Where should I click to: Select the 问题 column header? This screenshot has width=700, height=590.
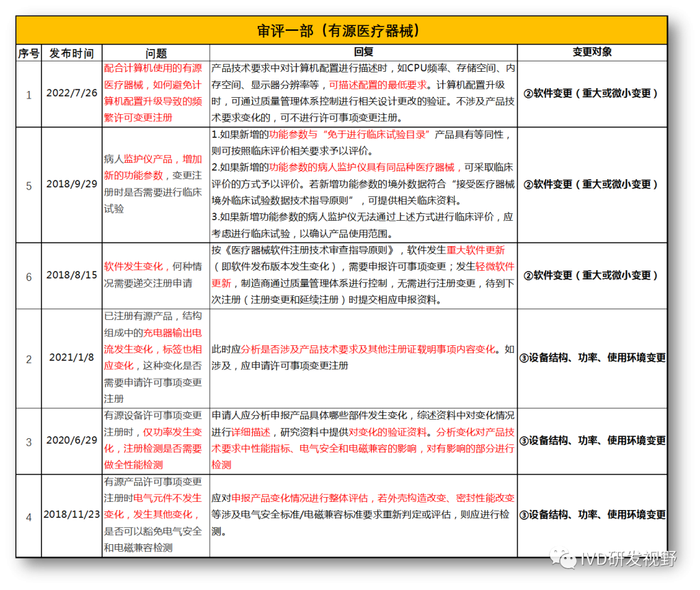[x=156, y=53]
